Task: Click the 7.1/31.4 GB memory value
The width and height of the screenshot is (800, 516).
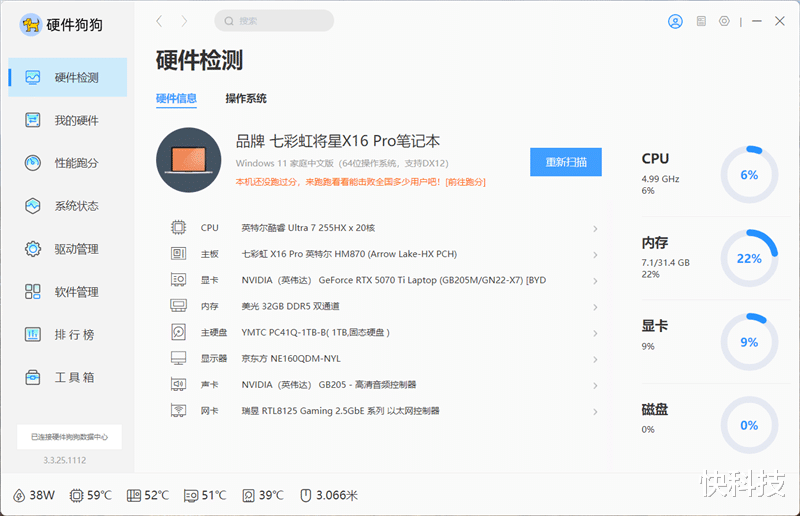Action: [x=665, y=263]
